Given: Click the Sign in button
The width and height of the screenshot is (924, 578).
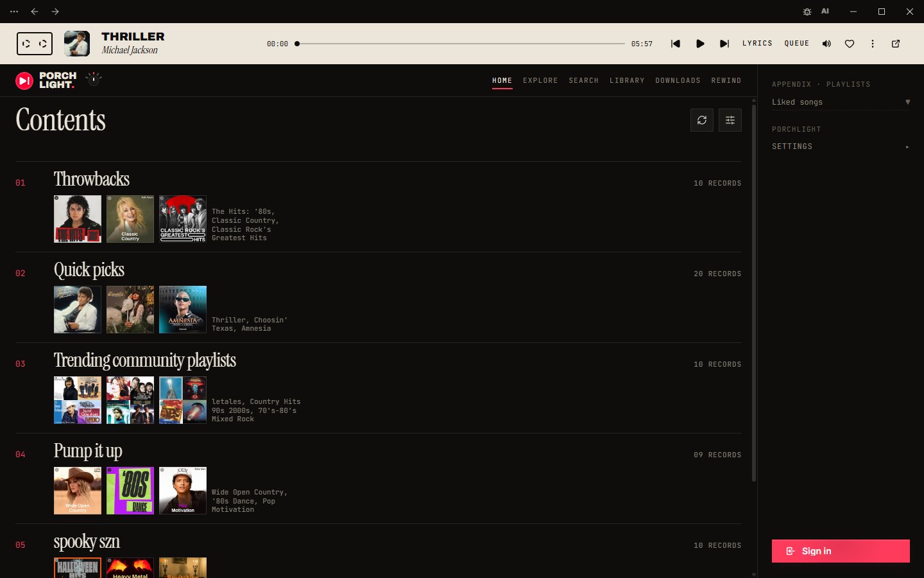Looking at the screenshot, I should [841, 551].
